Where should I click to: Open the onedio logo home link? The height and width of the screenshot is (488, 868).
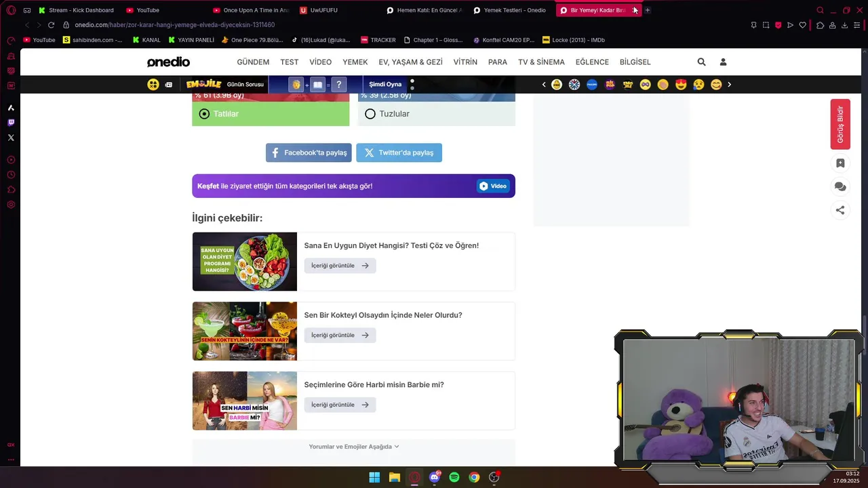coord(168,62)
